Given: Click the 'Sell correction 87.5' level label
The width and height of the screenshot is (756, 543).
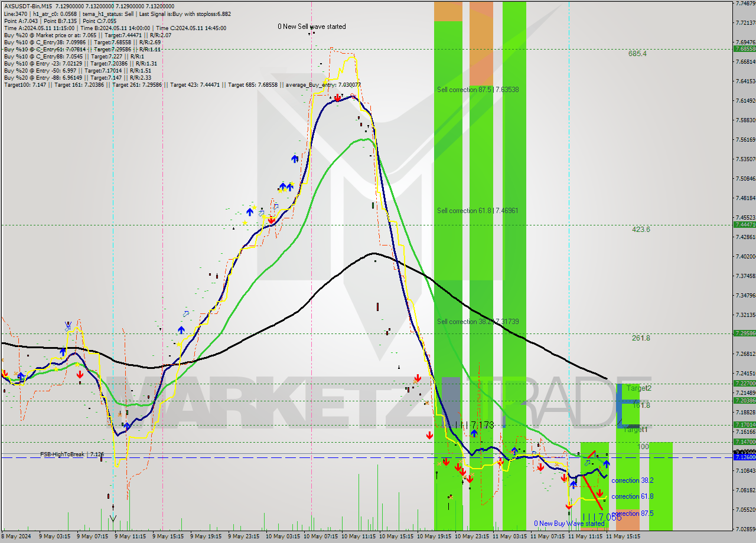Looking at the screenshot, I should pyautogui.click(x=478, y=90).
